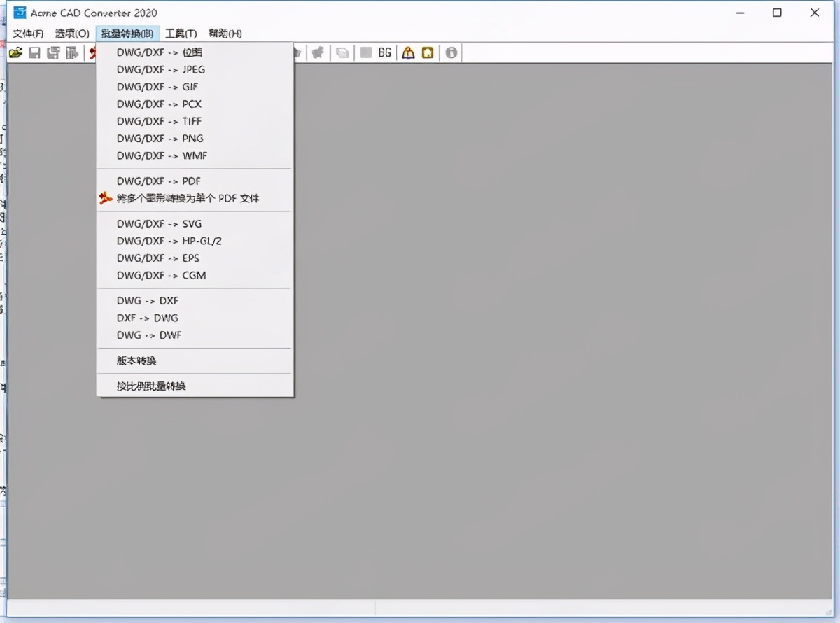Click the home page icon in toolbar
Image resolution: width=840 pixels, height=623 pixels.
coord(427,53)
